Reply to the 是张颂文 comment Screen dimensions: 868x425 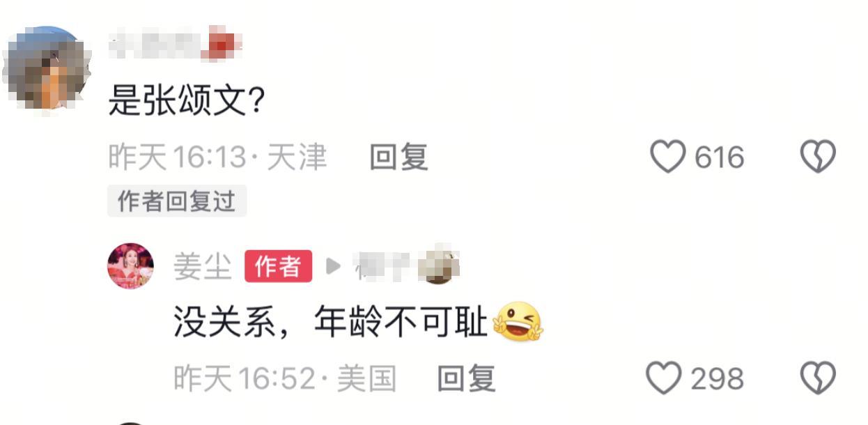click(x=398, y=157)
